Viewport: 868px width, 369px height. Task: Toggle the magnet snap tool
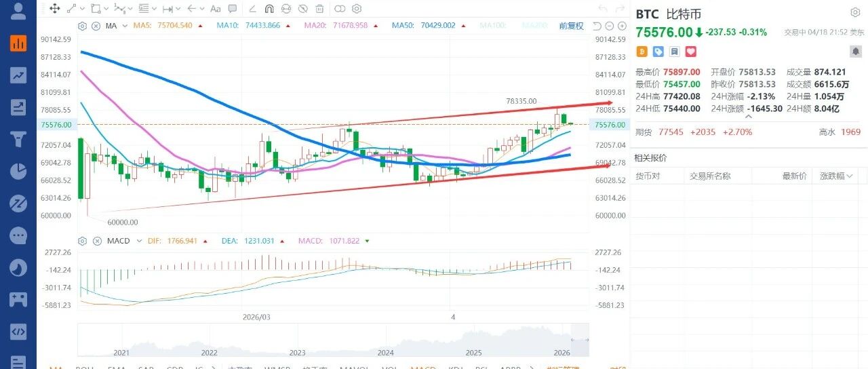pyautogui.click(x=269, y=9)
